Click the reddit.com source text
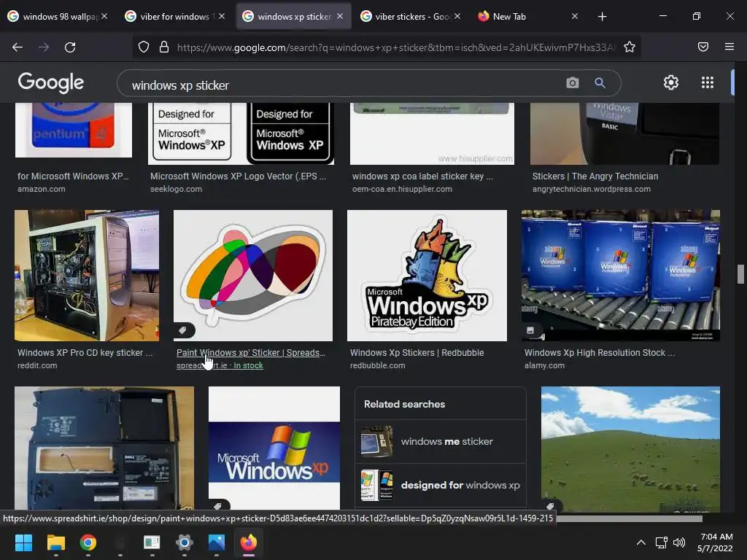 [37, 366]
